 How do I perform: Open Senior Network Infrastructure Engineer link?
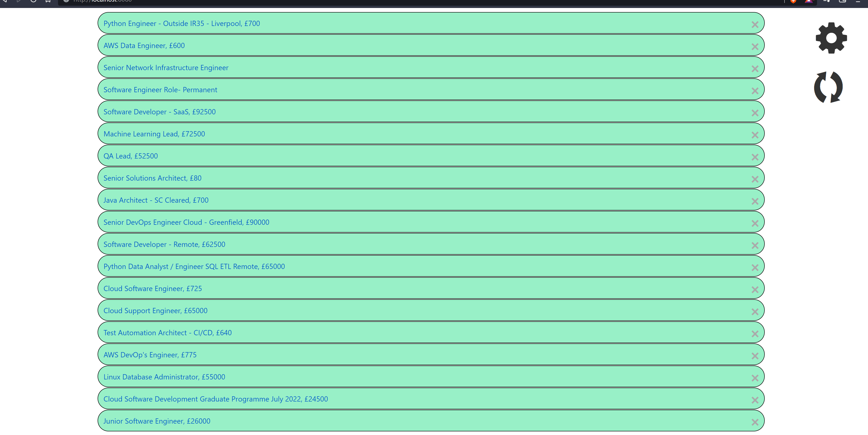coord(166,68)
